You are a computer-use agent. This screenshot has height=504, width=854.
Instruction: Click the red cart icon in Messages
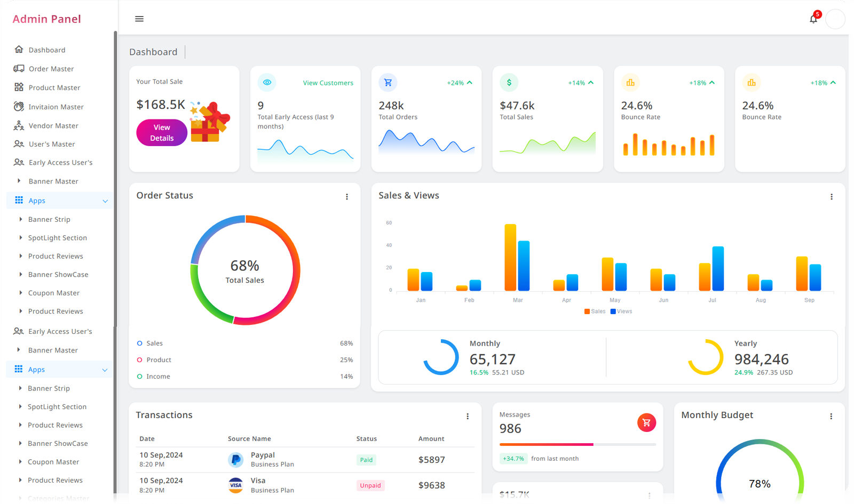click(x=646, y=423)
